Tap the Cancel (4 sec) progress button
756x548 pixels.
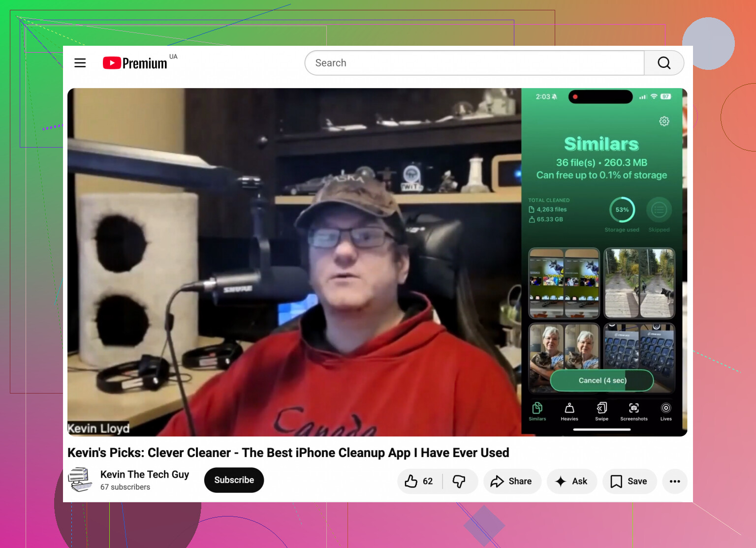(602, 380)
